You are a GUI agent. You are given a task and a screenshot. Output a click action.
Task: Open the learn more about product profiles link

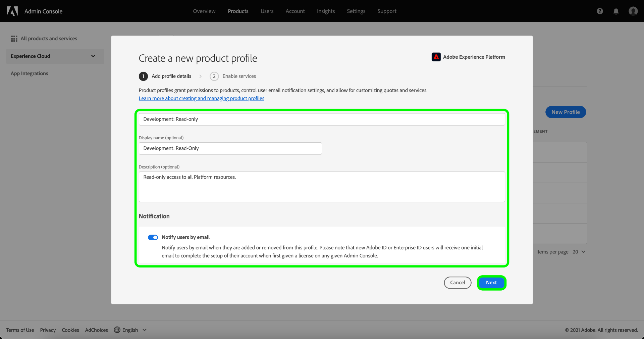point(202,98)
